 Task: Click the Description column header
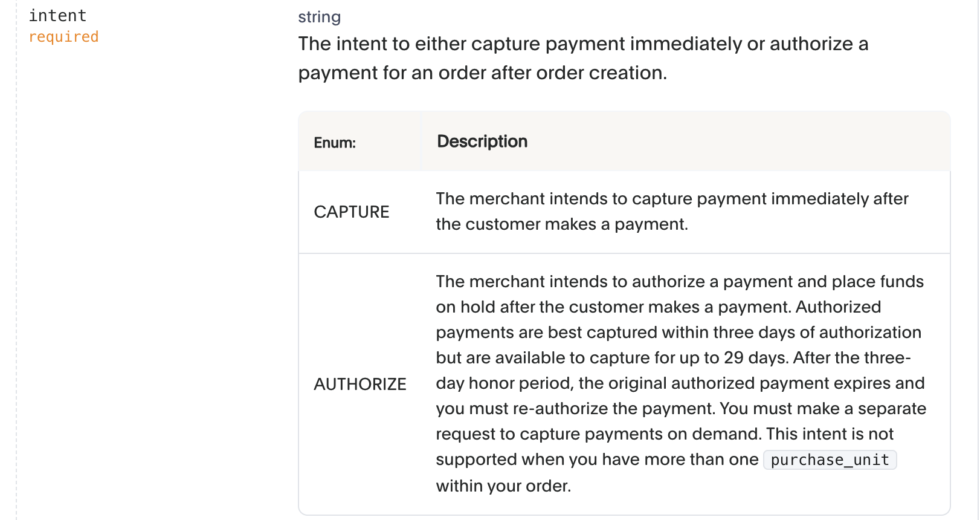coord(482,141)
